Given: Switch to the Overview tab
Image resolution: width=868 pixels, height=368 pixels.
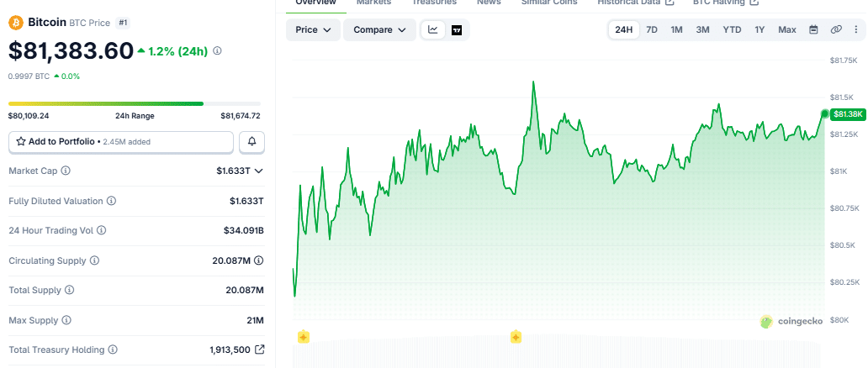Looking at the screenshot, I should [x=315, y=3].
